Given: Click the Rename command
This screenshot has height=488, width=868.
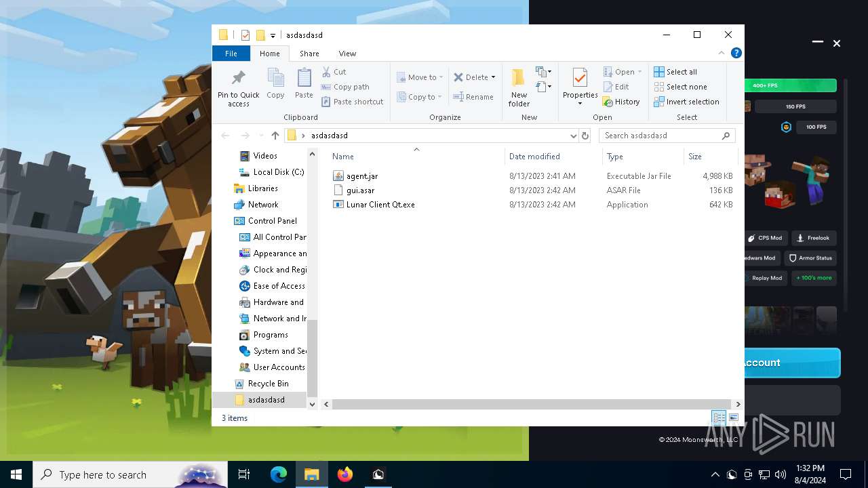Looking at the screenshot, I should 473,97.
